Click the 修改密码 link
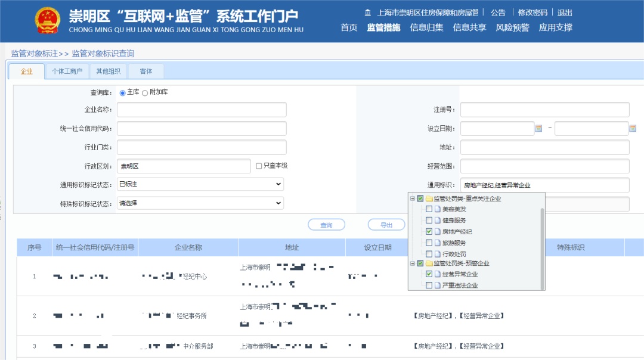This screenshot has height=360, width=644. [x=532, y=13]
